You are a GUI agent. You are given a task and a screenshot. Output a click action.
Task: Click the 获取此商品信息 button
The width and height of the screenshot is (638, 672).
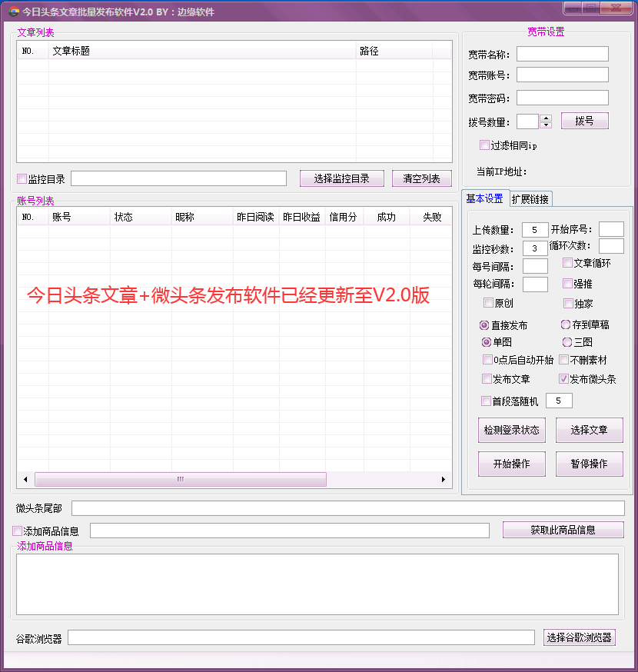(x=563, y=530)
